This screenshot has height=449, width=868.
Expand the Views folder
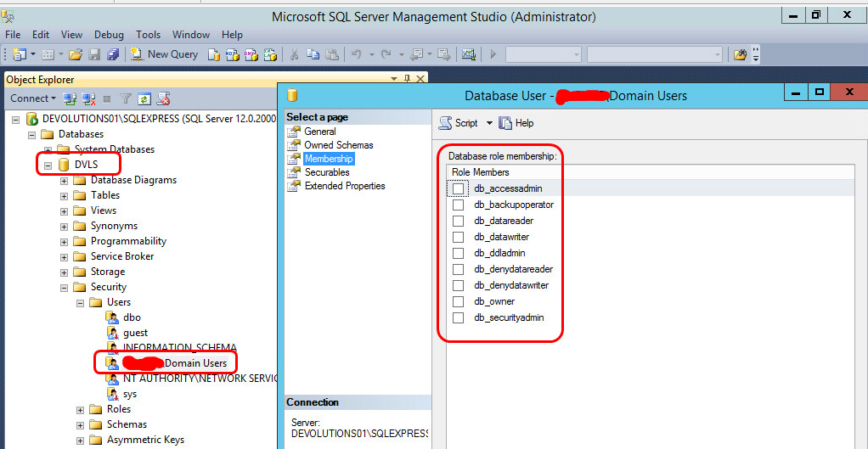[x=65, y=211]
